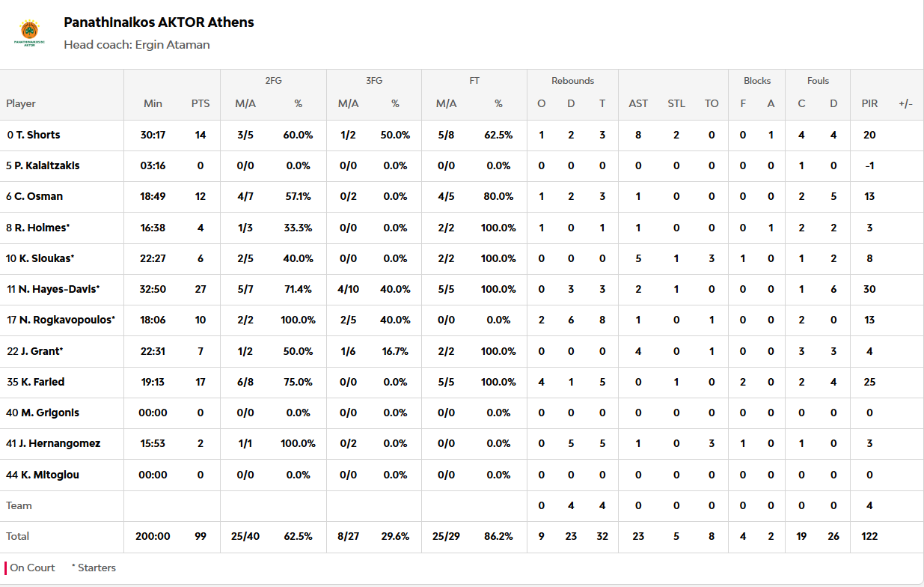Image resolution: width=924 pixels, height=587 pixels.
Task: Open P. Kalaitzakis player profile
Action: coord(46,165)
